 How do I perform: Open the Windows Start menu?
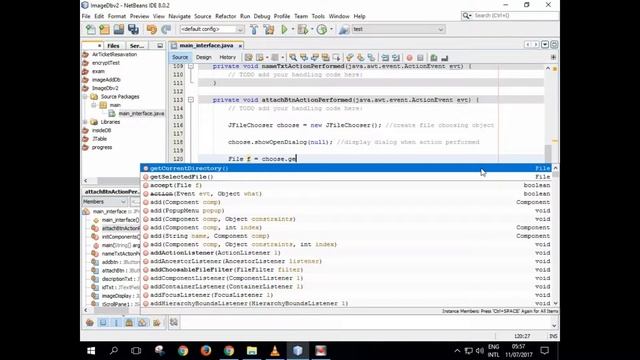click(x=91, y=351)
